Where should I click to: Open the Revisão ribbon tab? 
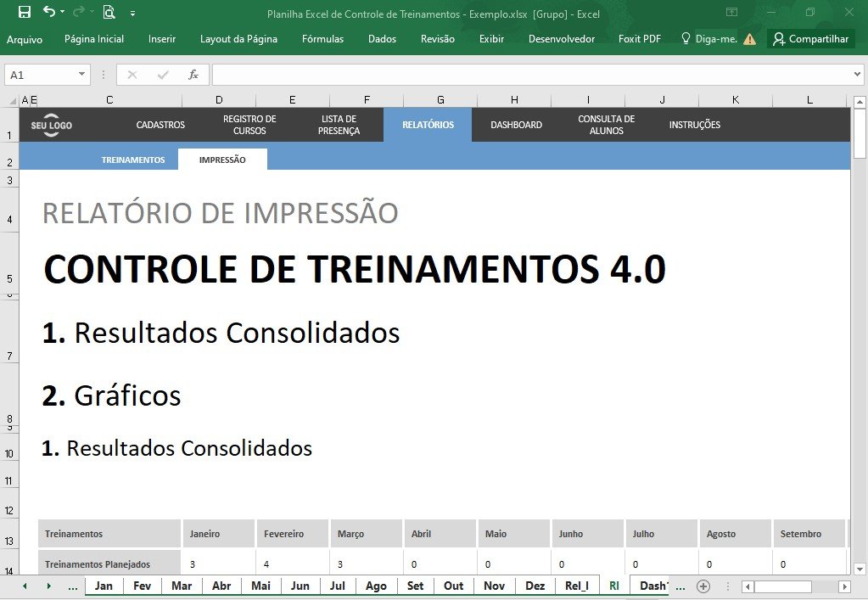point(437,39)
